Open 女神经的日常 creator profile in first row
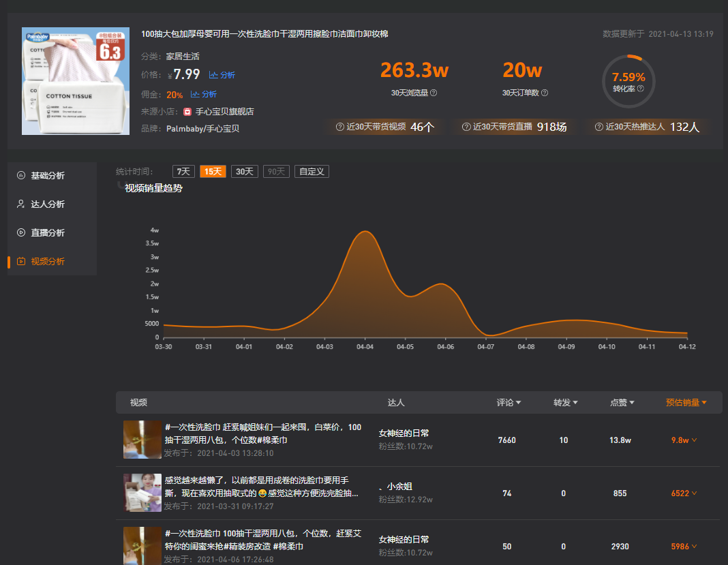This screenshot has width=728, height=565. pos(404,433)
